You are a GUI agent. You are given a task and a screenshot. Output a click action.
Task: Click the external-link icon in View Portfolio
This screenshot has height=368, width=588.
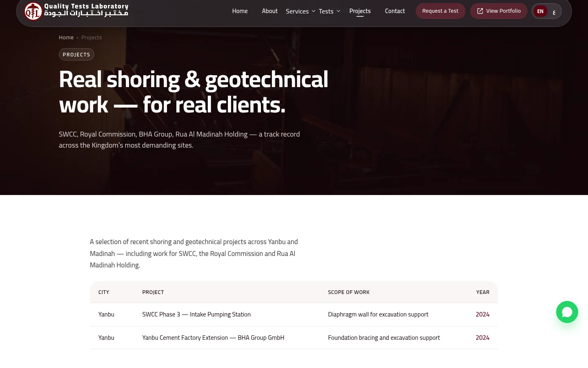click(x=480, y=11)
